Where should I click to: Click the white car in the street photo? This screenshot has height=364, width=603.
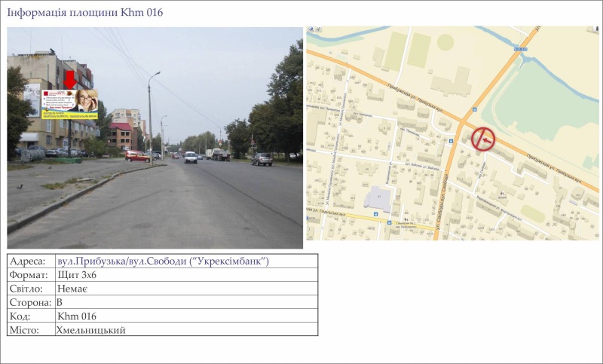coord(191,157)
